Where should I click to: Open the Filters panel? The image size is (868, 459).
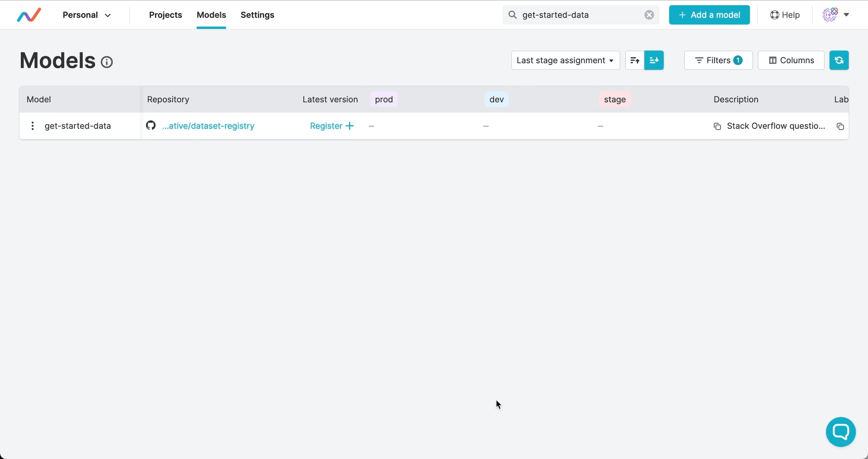[718, 60]
